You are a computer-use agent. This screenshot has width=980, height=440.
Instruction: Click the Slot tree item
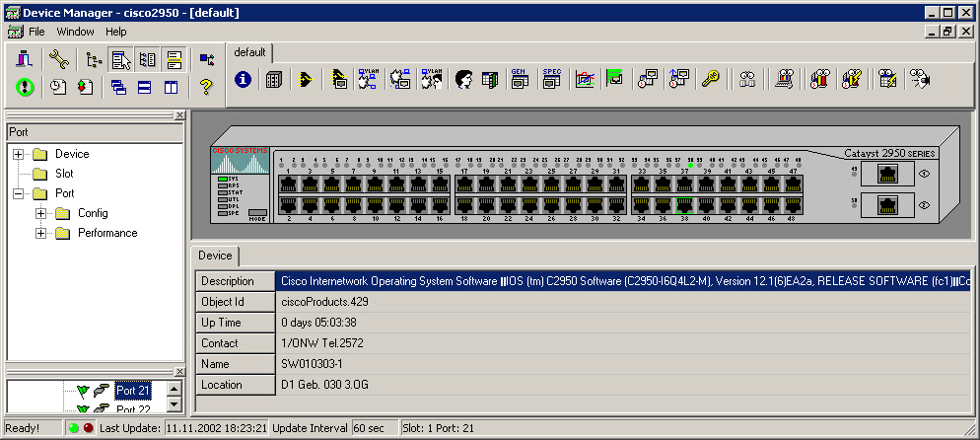[x=63, y=174]
